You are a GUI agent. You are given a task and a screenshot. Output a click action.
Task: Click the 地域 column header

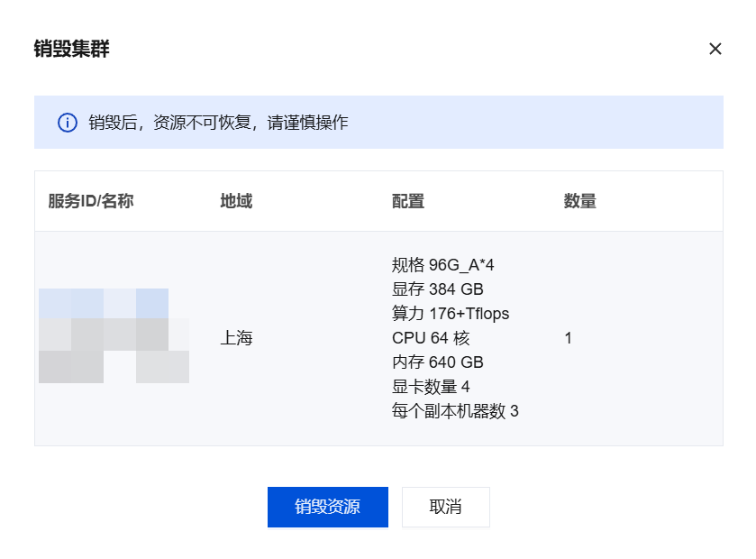[236, 201]
